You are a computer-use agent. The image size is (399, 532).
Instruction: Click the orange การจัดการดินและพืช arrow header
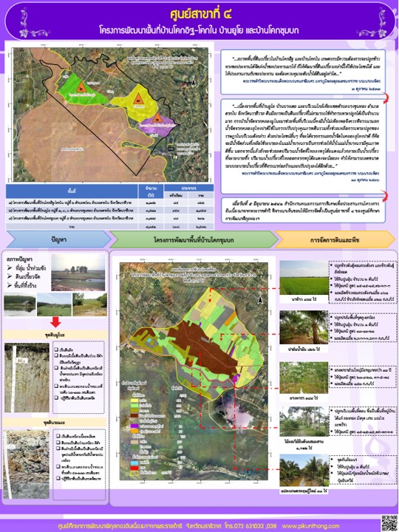coord(335,239)
